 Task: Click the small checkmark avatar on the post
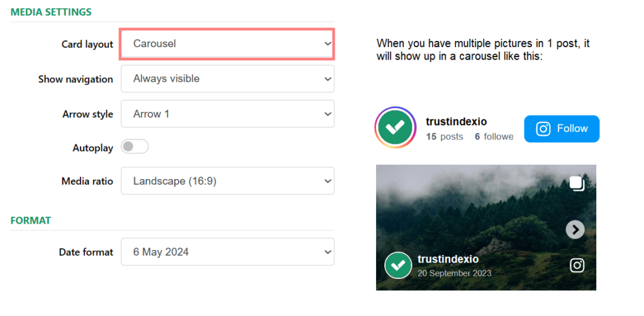(x=398, y=265)
